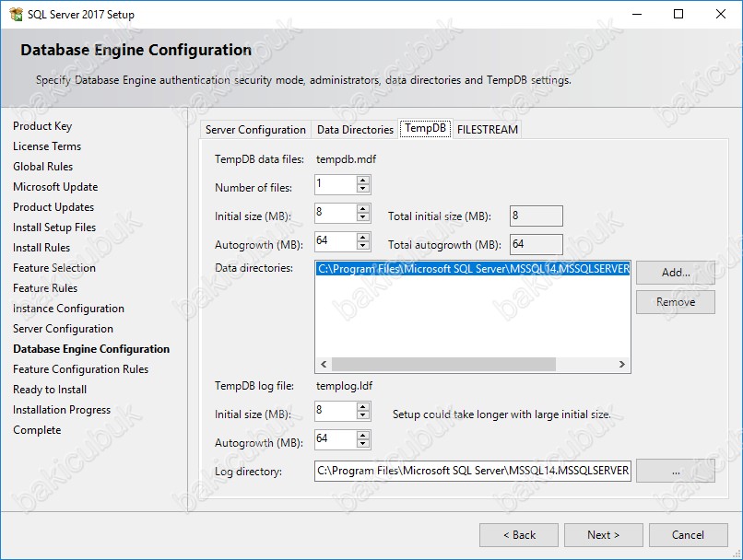Image resolution: width=743 pixels, height=560 pixels.
Task: Click the data file Initial size field
Action: (336, 213)
